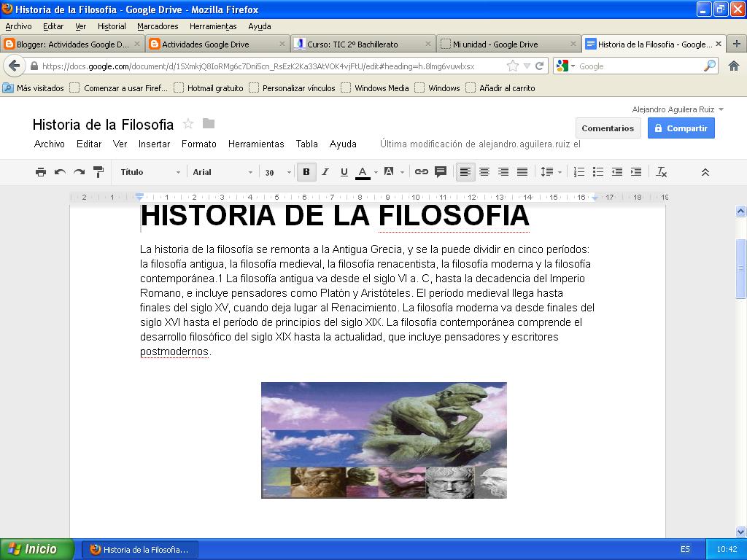Select the clear formatting icon

(x=662, y=172)
